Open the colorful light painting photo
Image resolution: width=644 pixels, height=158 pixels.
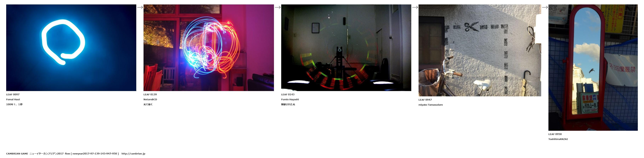pos(208,48)
